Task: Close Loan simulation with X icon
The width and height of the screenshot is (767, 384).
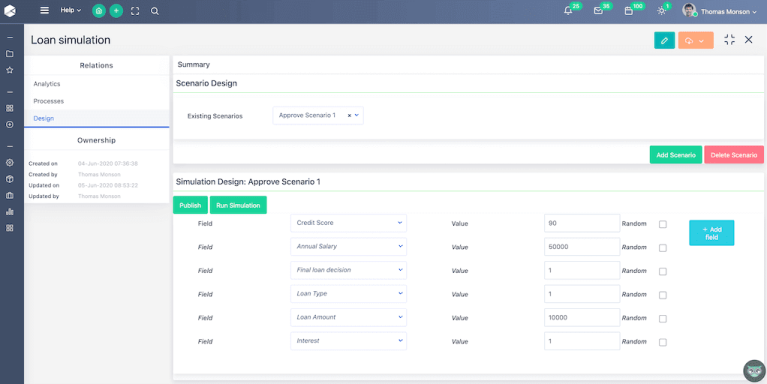Action: (748, 40)
